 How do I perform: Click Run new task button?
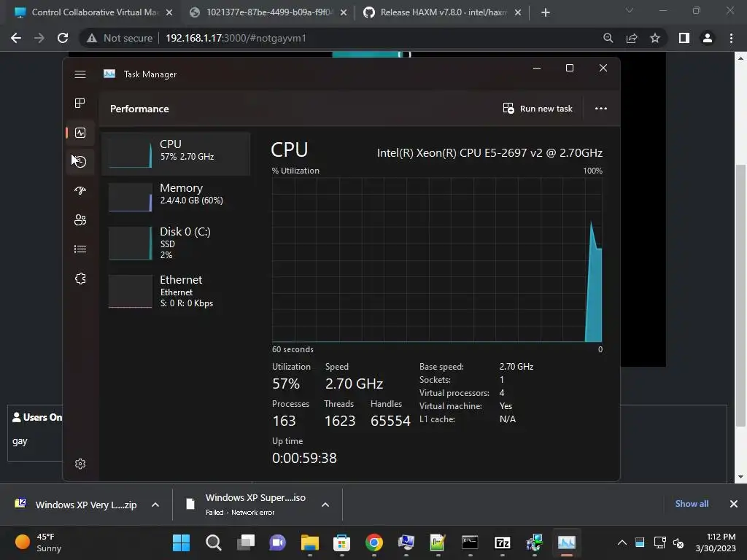tap(538, 109)
